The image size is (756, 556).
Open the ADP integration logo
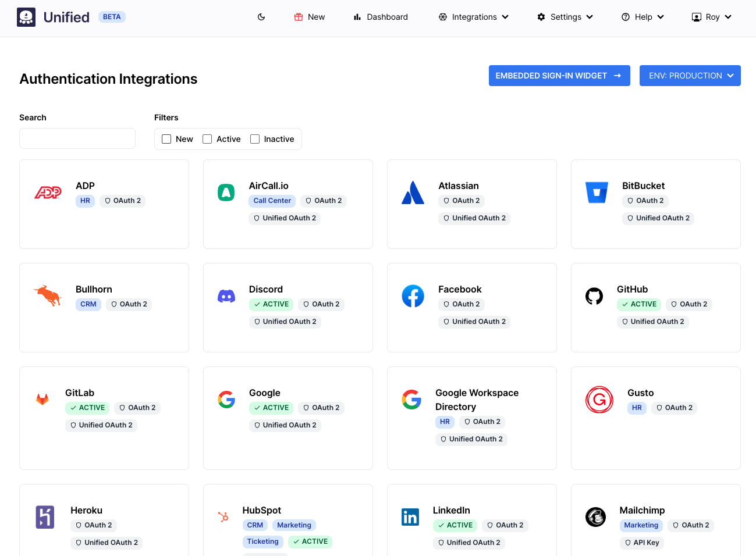[48, 193]
